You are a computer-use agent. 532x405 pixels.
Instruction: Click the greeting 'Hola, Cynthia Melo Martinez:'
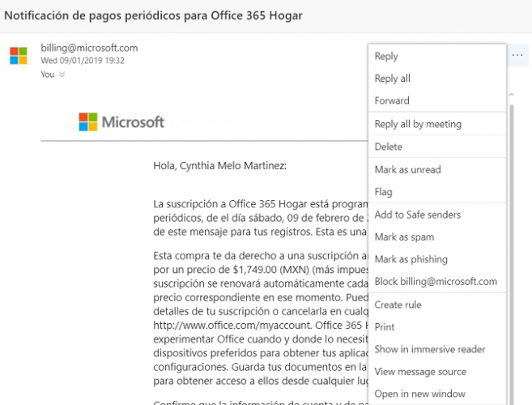220,166
